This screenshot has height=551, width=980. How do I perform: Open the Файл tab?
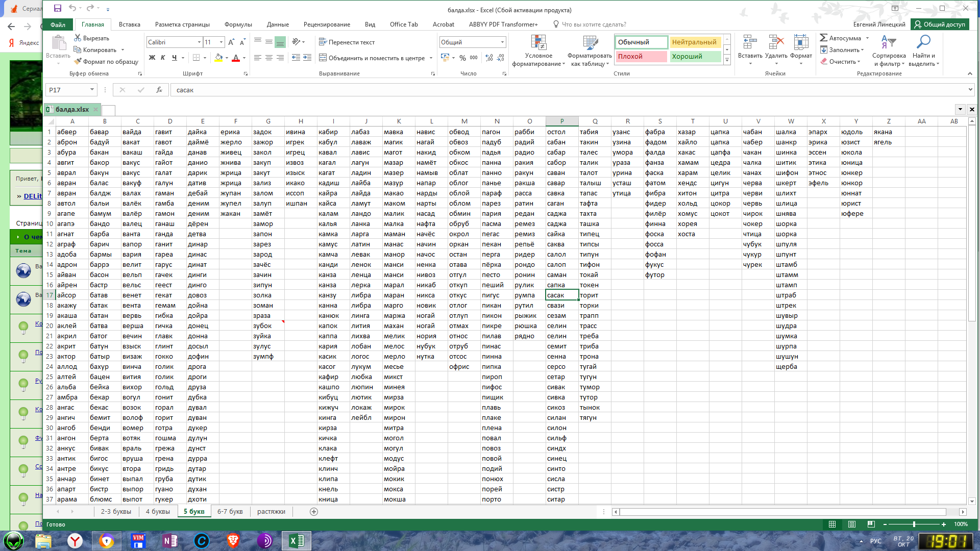pos(58,24)
